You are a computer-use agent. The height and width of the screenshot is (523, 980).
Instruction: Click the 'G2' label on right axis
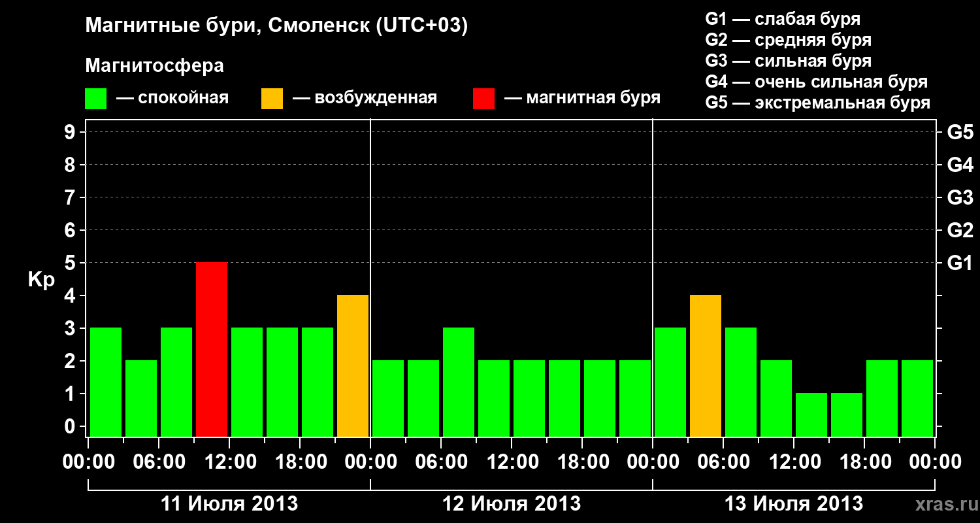[x=960, y=230]
